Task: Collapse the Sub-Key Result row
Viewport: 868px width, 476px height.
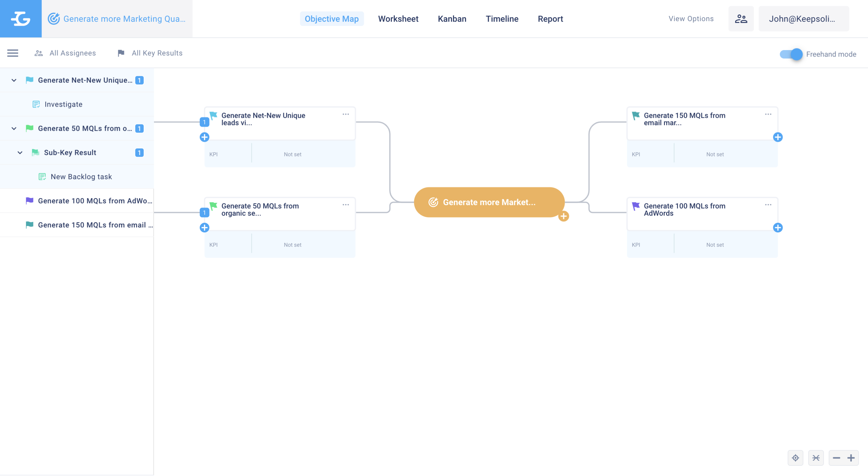Action: point(20,153)
